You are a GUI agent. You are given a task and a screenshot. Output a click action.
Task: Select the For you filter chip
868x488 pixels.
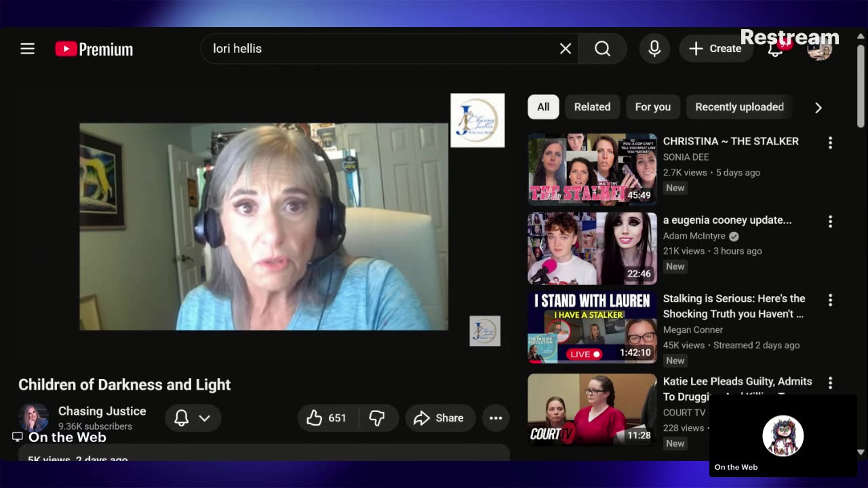[652, 107]
